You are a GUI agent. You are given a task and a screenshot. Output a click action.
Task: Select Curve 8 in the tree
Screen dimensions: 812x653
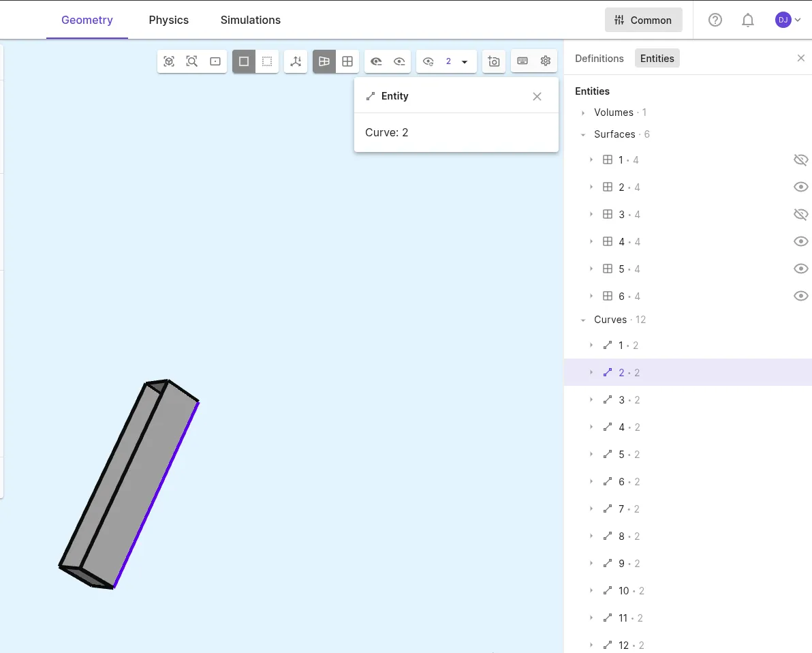688,536
